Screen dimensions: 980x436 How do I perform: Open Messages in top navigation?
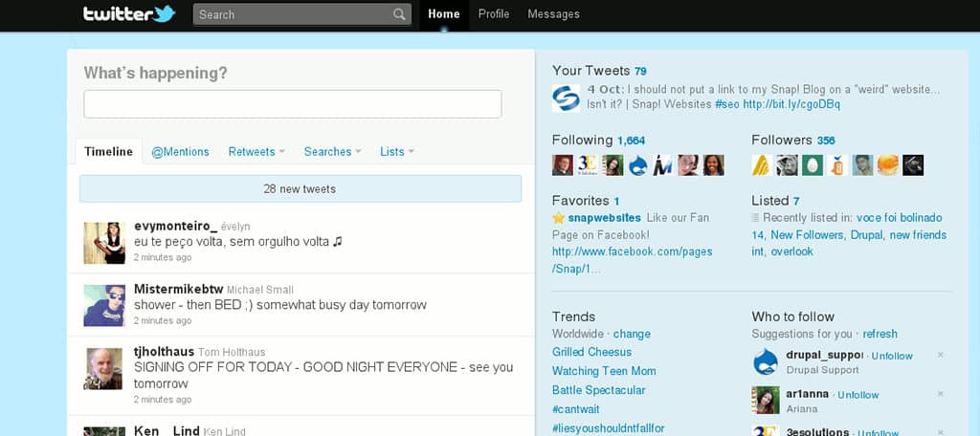click(553, 13)
